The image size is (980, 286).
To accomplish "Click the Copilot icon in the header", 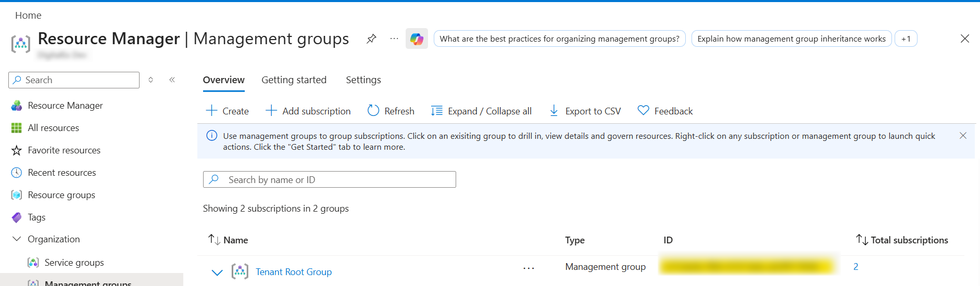I will click(417, 39).
